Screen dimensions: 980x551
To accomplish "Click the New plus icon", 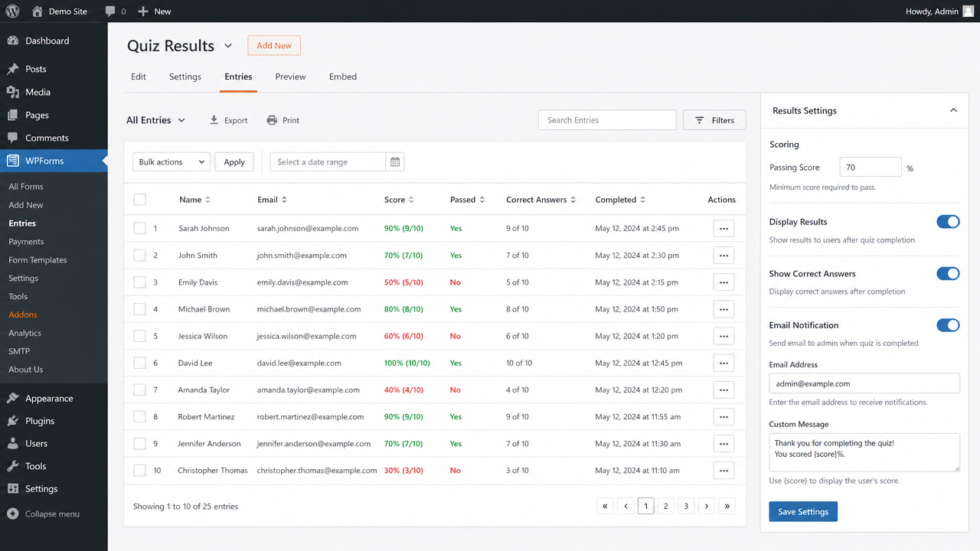I will click(x=143, y=11).
